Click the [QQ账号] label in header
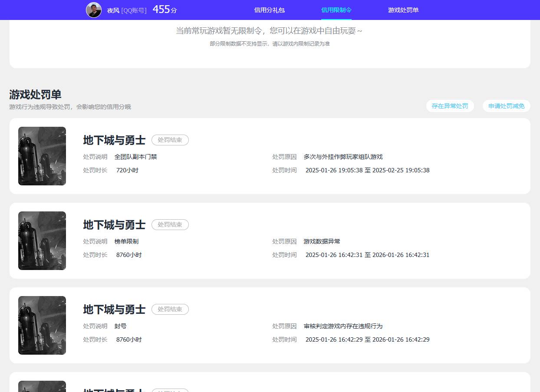The image size is (540, 392). click(134, 10)
